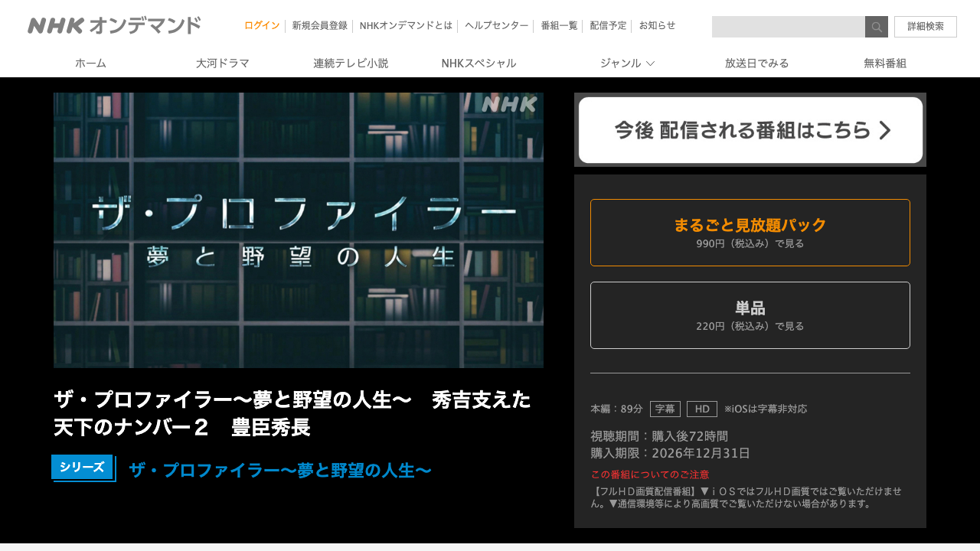Select NHKスペシャル menu item
980x551 pixels.
click(x=479, y=63)
